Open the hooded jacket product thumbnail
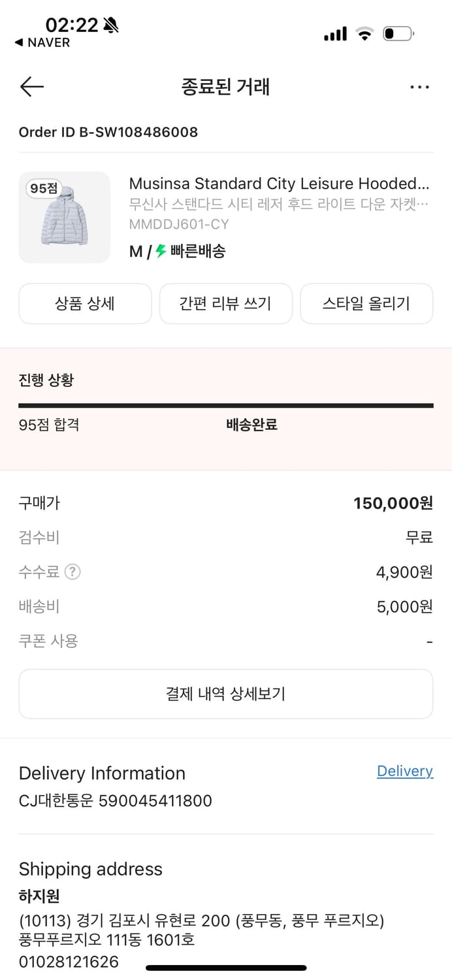452x980 pixels. (64, 218)
